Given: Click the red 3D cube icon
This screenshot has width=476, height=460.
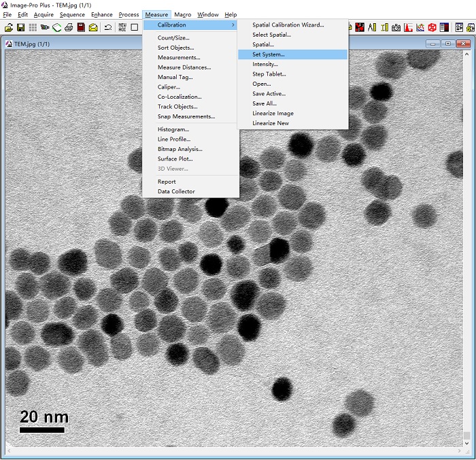Looking at the screenshot, I should coord(432,27).
